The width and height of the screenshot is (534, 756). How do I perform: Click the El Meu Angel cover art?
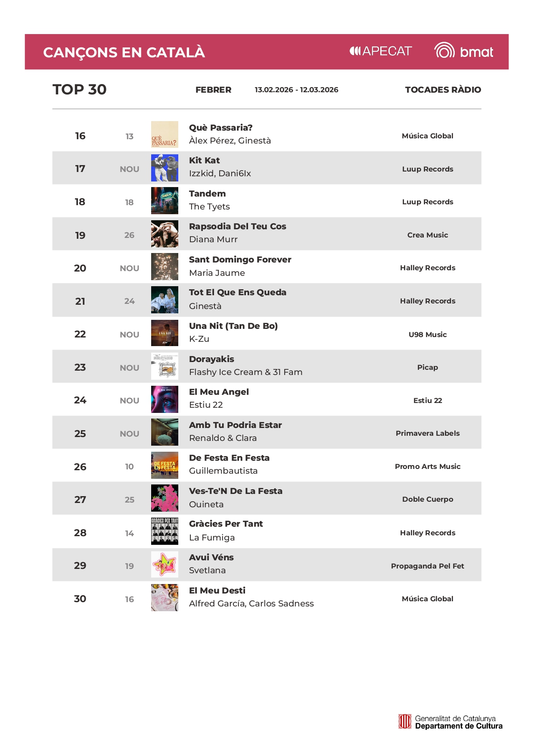point(165,400)
